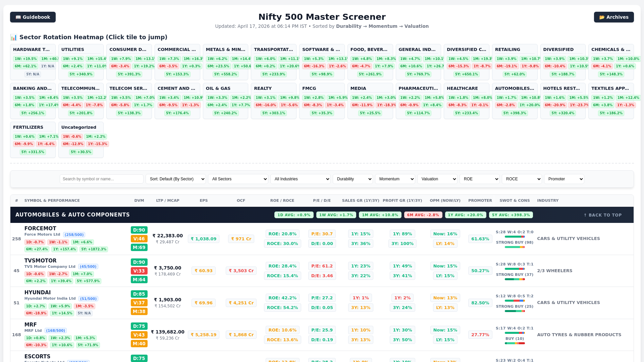Jump to the Healthcare sector tile
Screen dimensions: 644x362
(467, 101)
